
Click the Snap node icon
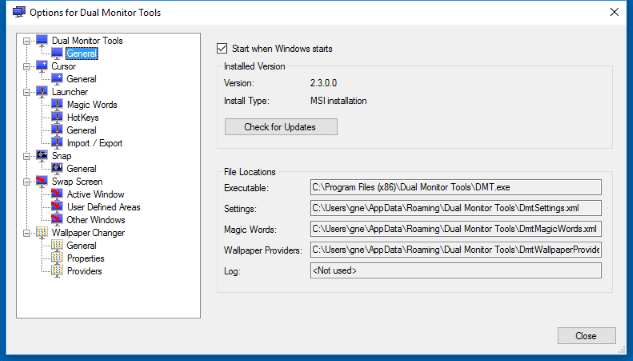pos(42,155)
